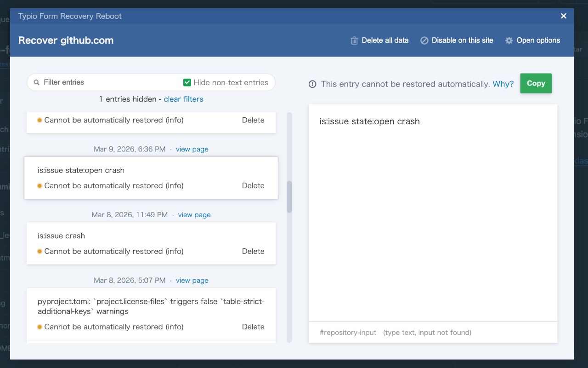Screen dimensions: 588x368
Task: Open the Why? link
Action: coord(503,84)
